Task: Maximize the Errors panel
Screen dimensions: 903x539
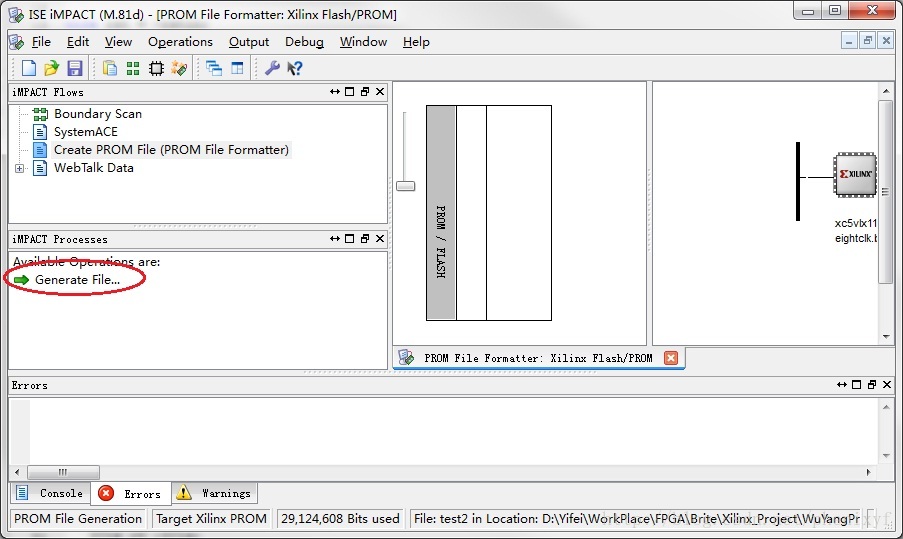Action: point(856,384)
